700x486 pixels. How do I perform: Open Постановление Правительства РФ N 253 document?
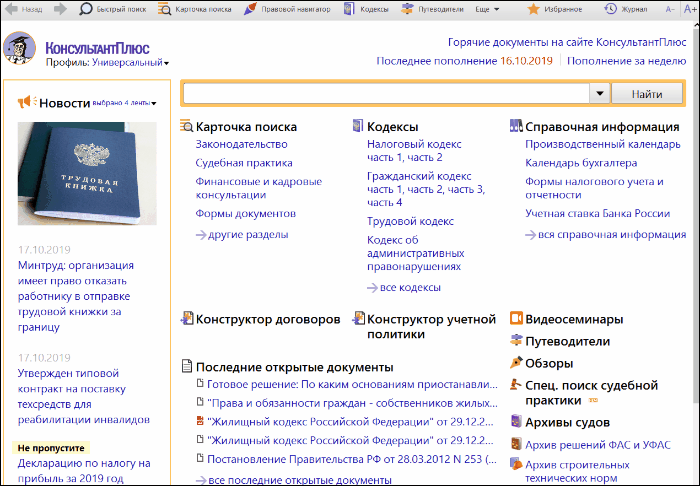coord(352,459)
